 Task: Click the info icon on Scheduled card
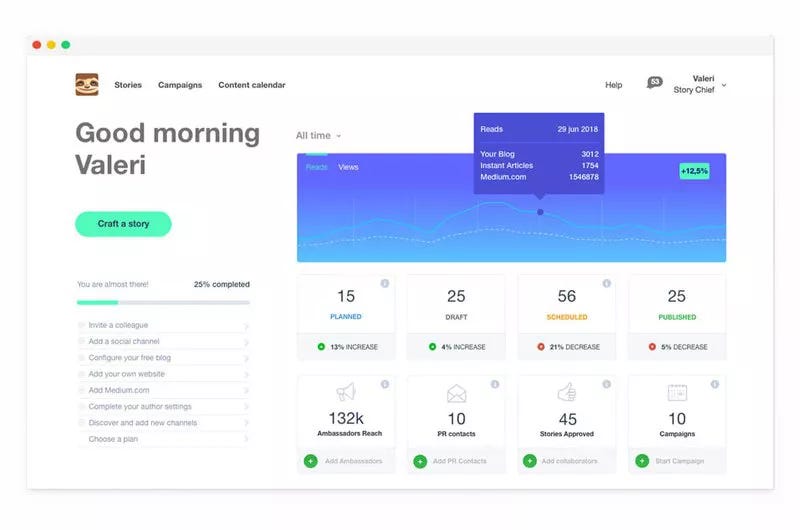606,283
